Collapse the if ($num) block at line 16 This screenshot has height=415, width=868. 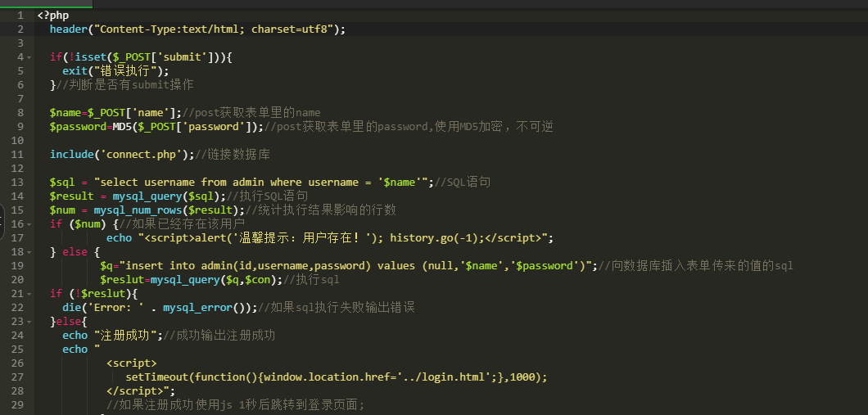coord(29,224)
